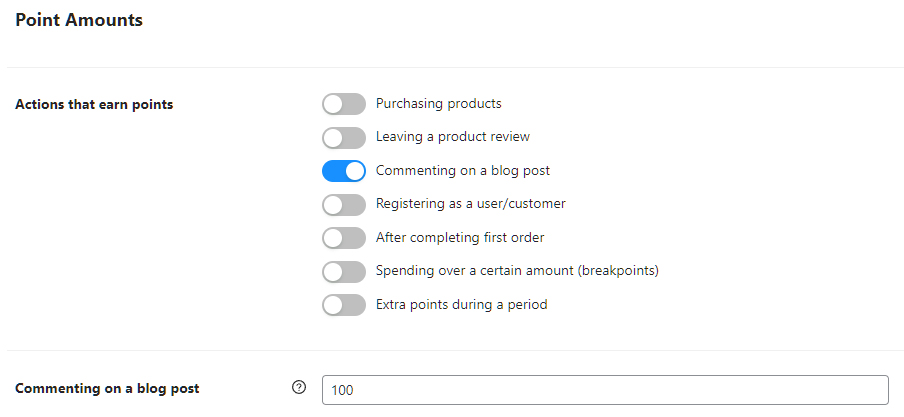The height and width of the screenshot is (417, 904).
Task: Click the 'Extra points during a period' text
Action: coord(461,305)
